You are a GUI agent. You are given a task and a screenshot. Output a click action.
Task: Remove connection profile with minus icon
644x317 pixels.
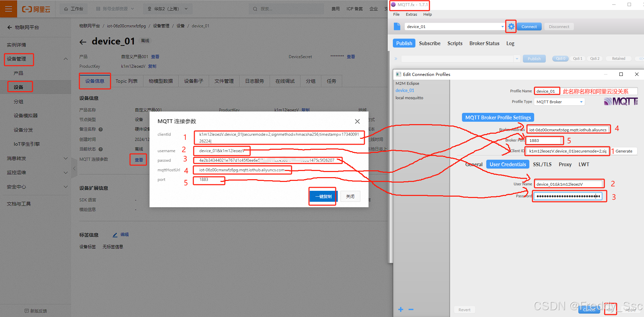[411, 309]
